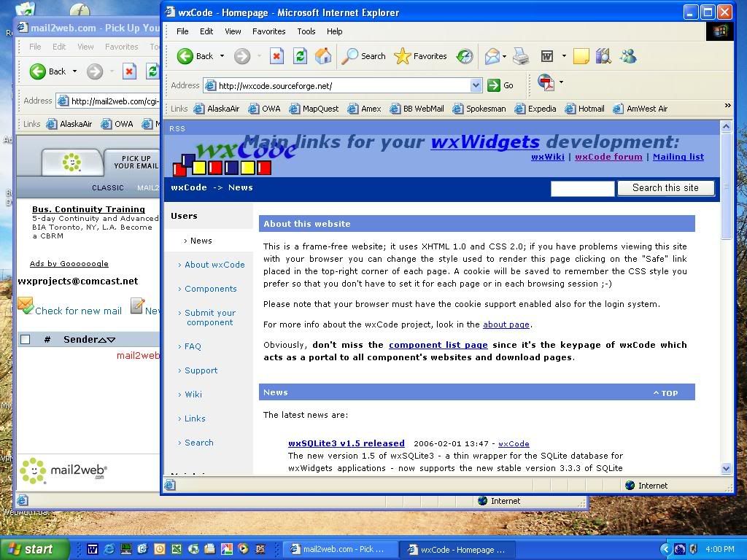Open the File menu in the wxCode window
This screenshot has height=560, width=747.
click(182, 31)
